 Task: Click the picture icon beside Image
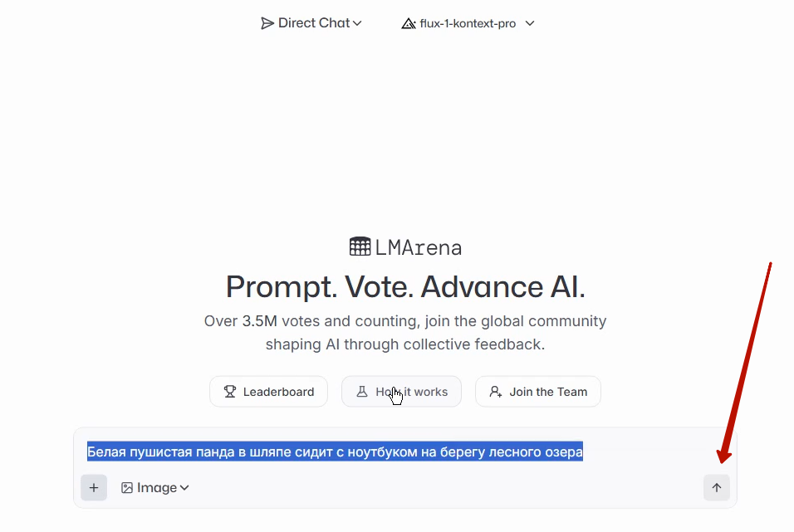point(127,488)
